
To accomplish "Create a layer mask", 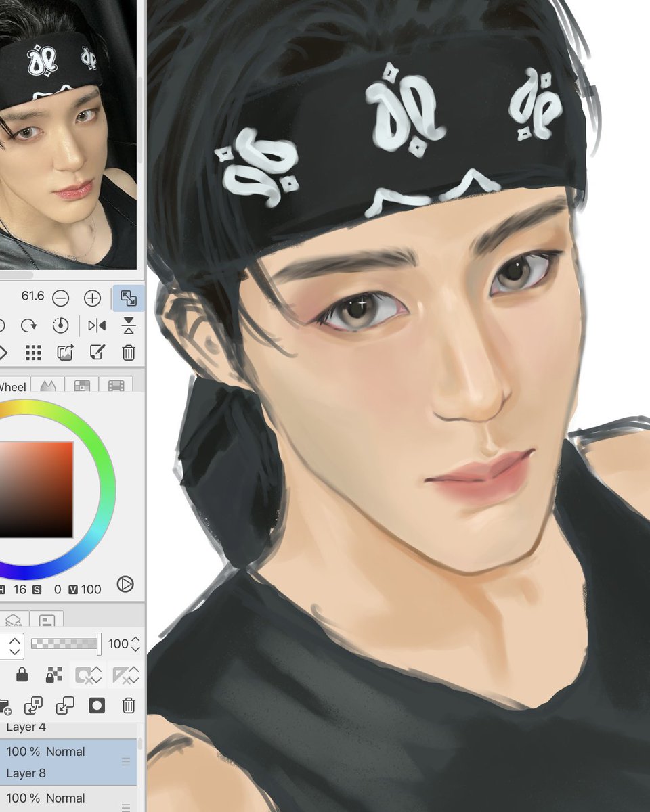I will tap(97, 706).
